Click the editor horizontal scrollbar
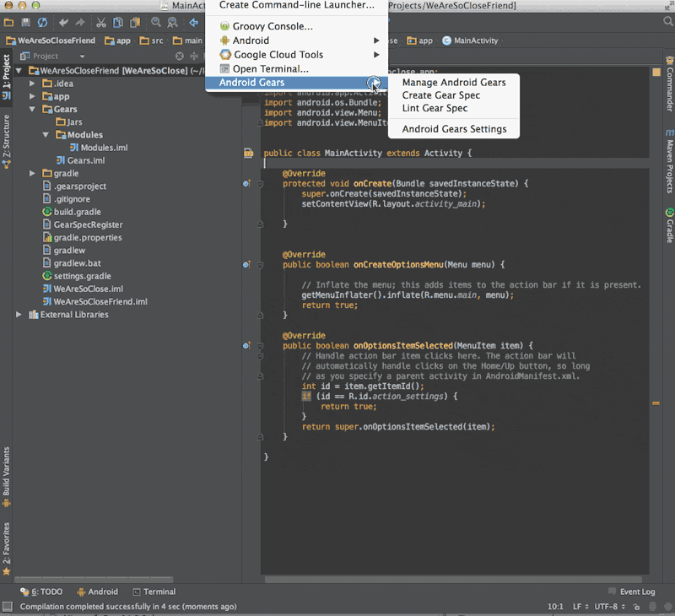Image resolution: width=675 pixels, height=616 pixels. [453, 580]
